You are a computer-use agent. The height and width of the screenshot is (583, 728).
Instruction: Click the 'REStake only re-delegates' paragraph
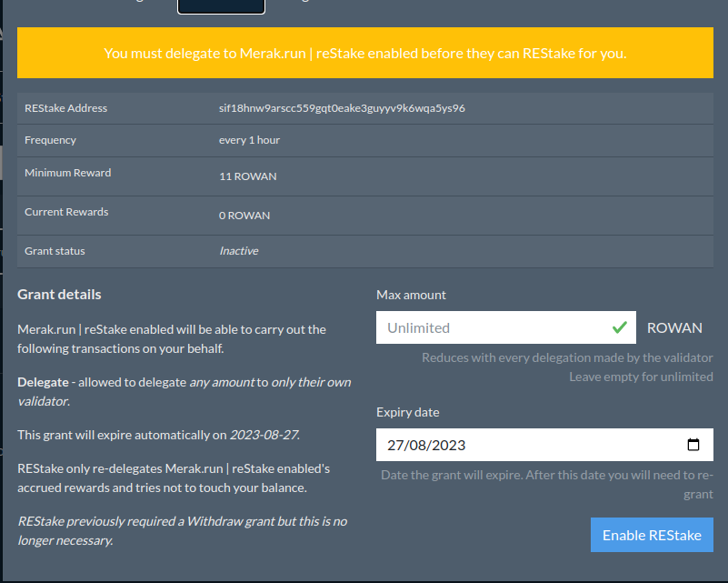point(174,478)
